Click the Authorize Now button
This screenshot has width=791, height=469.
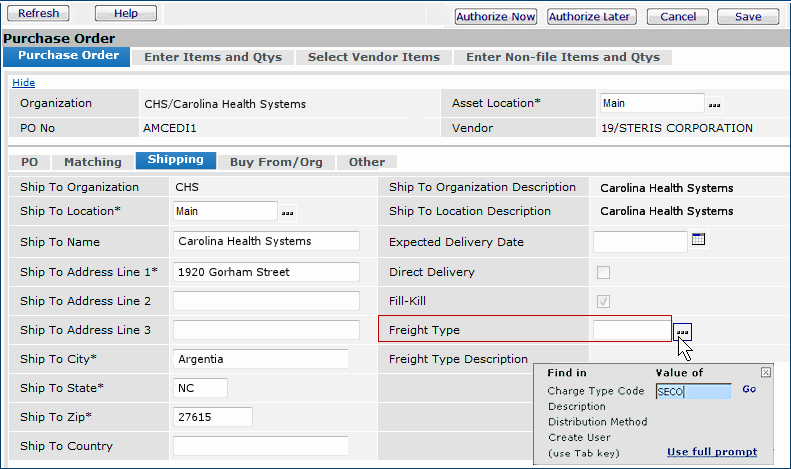[x=495, y=16]
